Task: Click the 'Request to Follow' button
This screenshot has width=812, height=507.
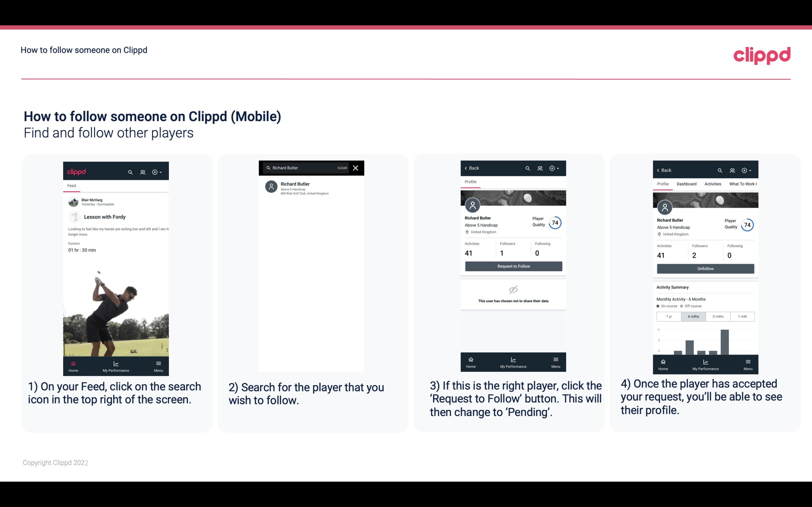Action: [513, 266]
